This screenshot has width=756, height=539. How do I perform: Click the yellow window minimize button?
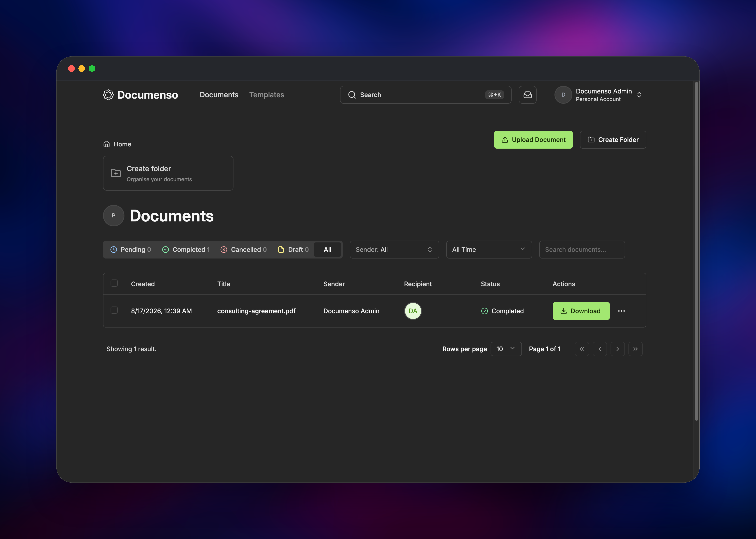tap(82, 68)
